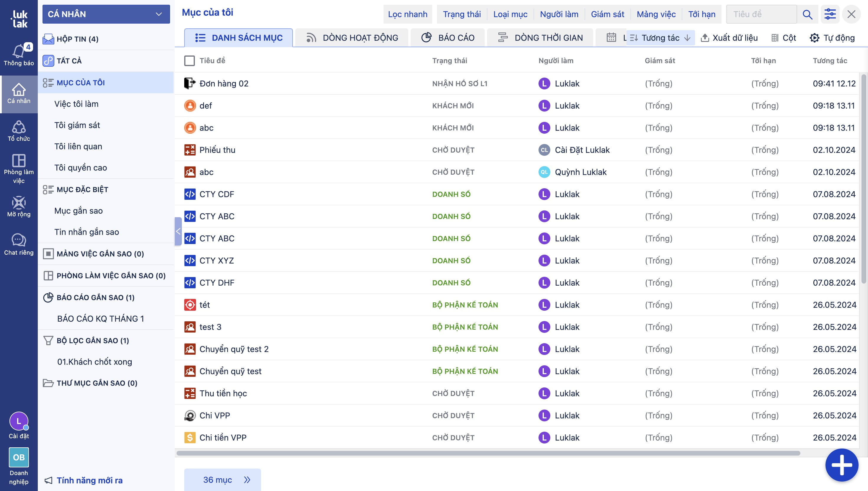Open the Tương tác sort dropdown
Image resolution: width=868 pixels, height=491 pixels.
point(660,38)
